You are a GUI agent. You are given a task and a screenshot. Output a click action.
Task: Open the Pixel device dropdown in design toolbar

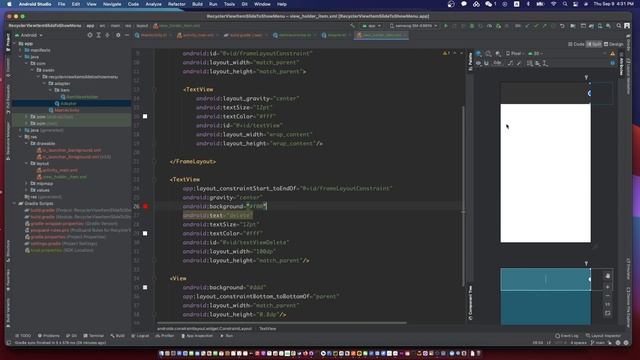coord(515,53)
